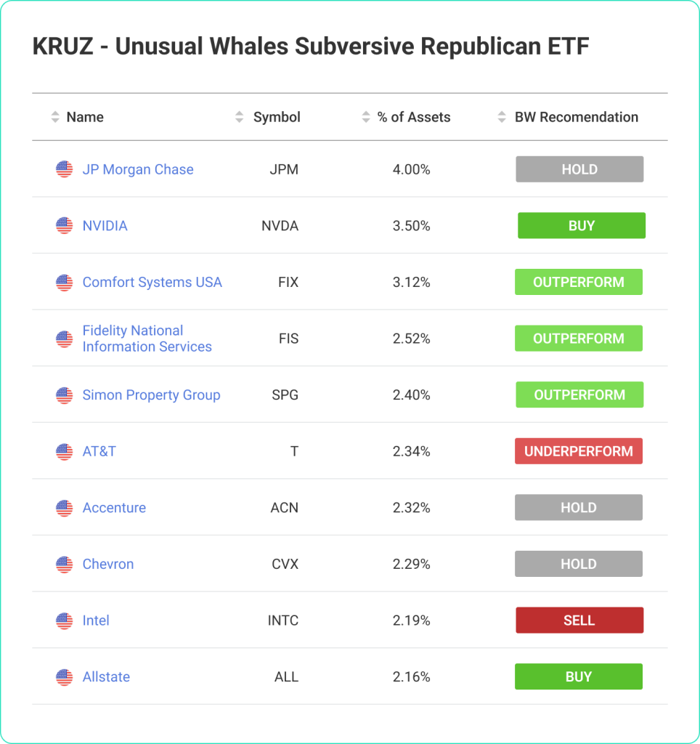Click the flag icon beside Accenture
Image resolution: width=700 pixels, height=744 pixels.
point(62,507)
